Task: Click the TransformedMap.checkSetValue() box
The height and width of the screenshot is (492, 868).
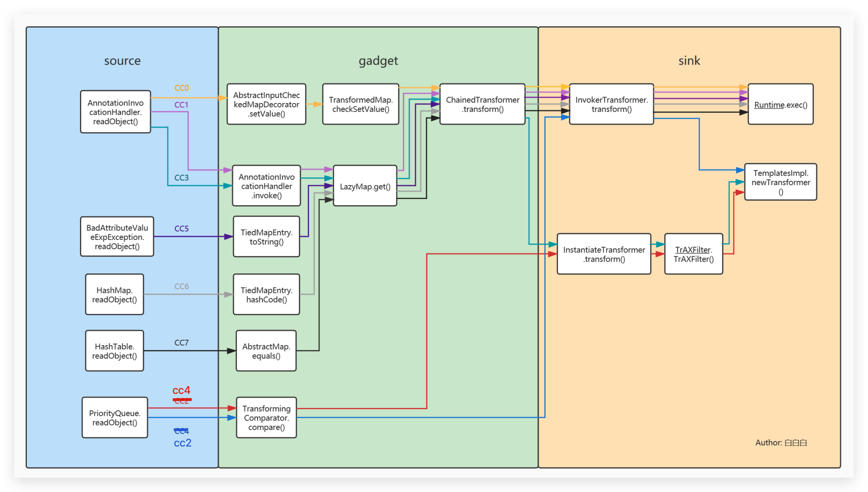Action: coord(361,104)
